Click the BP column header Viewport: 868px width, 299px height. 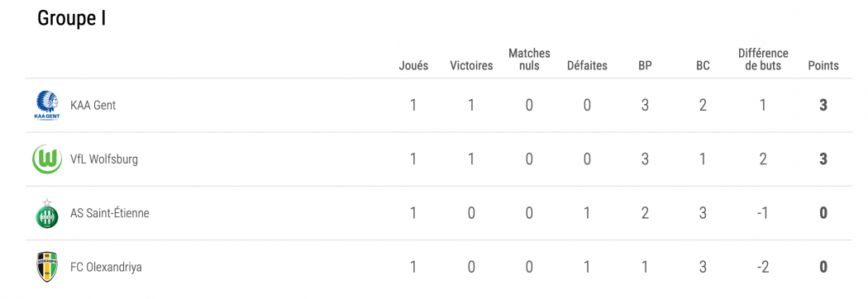pos(645,66)
